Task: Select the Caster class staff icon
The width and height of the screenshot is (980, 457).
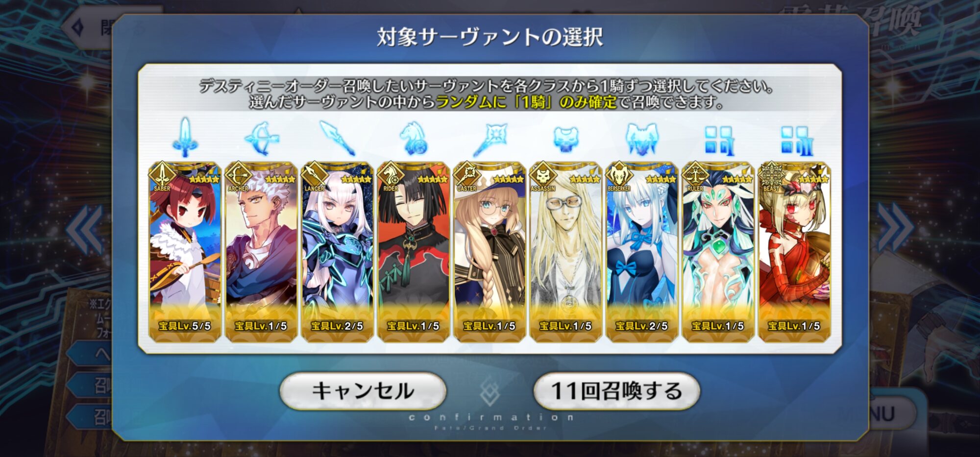Action: 490,140
